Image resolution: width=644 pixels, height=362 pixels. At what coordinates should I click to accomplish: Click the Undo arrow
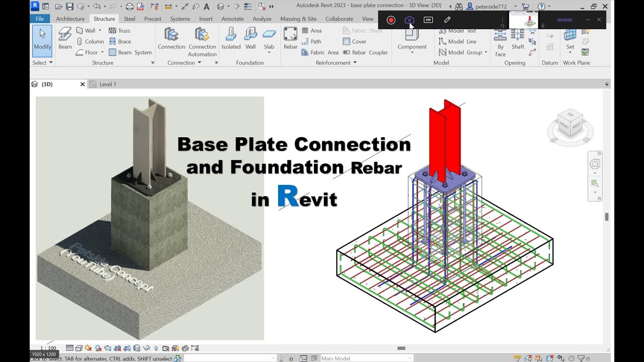point(97,7)
